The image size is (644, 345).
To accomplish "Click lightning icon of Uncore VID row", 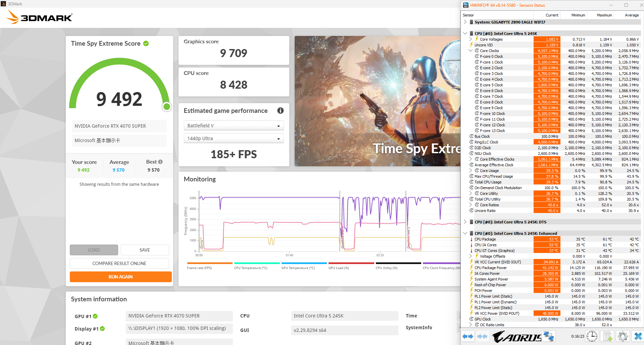I will click(x=472, y=45).
